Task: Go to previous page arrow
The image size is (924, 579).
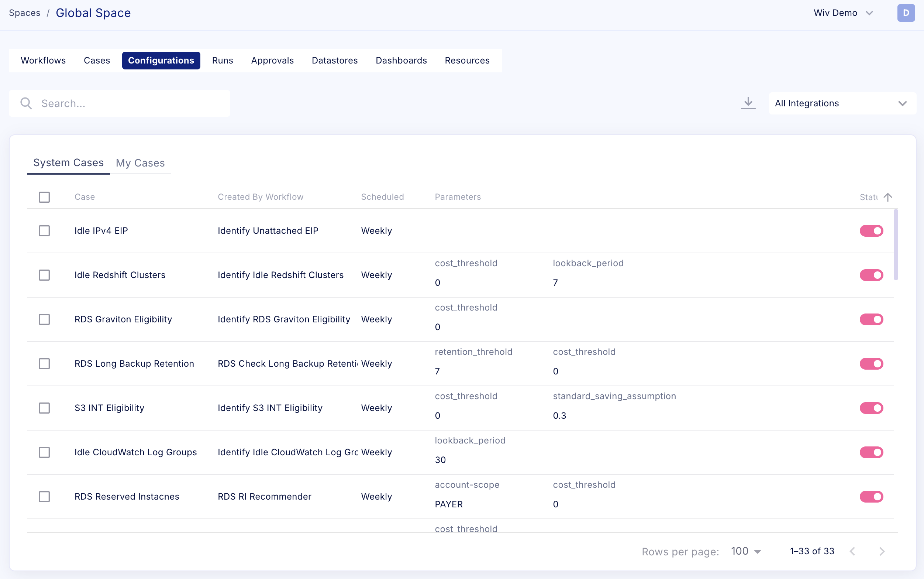Action: click(853, 551)
